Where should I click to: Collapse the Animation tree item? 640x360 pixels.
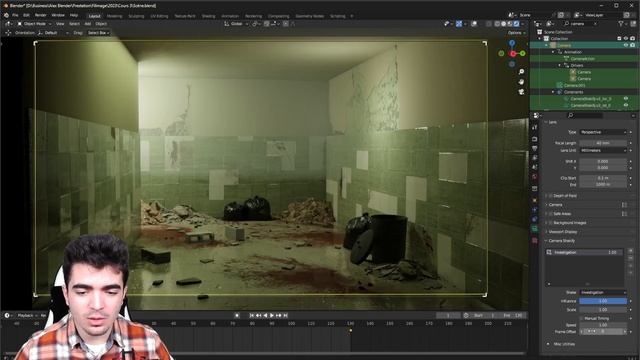click(553, 52)
